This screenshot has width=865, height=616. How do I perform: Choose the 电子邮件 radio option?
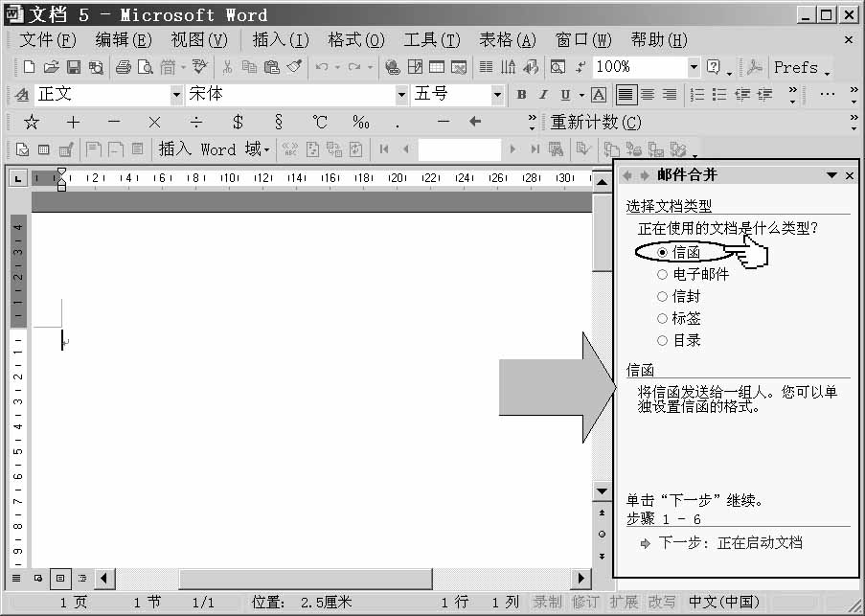(x=662, y=274)
